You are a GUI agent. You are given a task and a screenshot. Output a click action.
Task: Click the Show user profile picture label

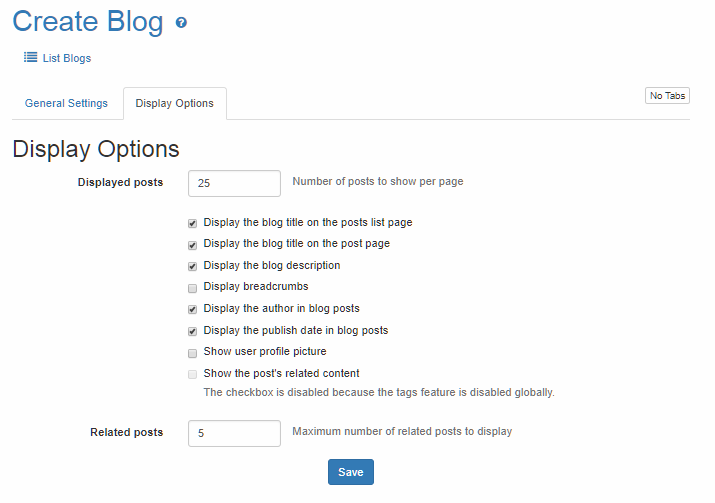[x=264, y=352]
